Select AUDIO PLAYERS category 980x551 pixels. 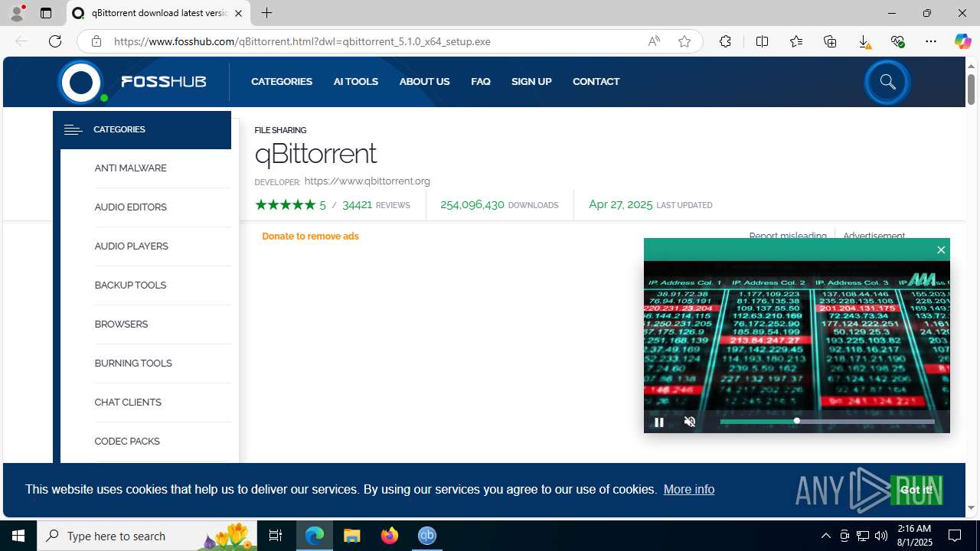131,246
